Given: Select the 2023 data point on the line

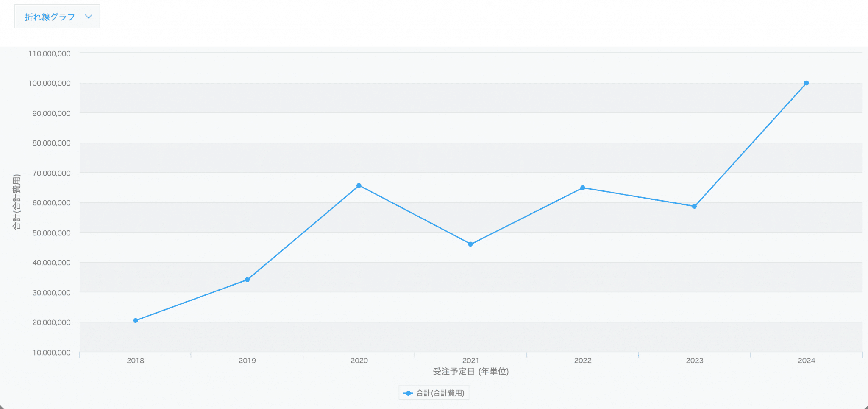Looking at the screenshot, I should [x=694, y=206].
